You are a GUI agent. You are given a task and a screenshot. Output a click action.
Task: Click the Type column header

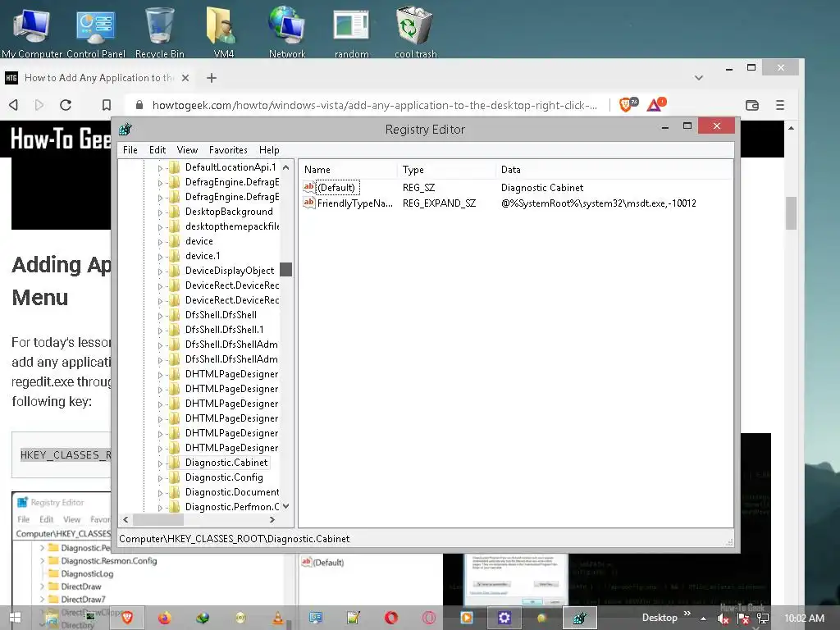[447, 169]
